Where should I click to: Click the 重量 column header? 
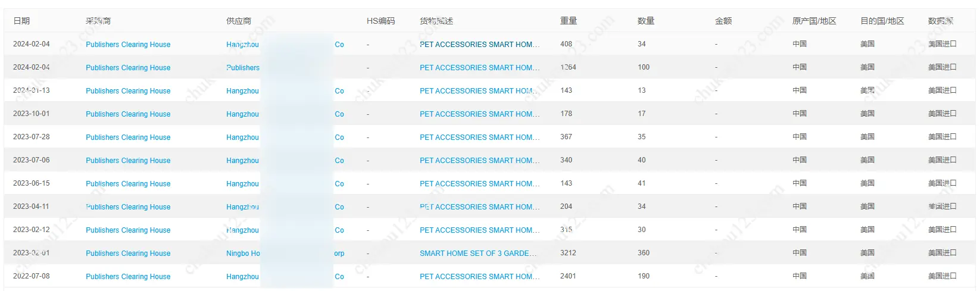tap(569, 21)
